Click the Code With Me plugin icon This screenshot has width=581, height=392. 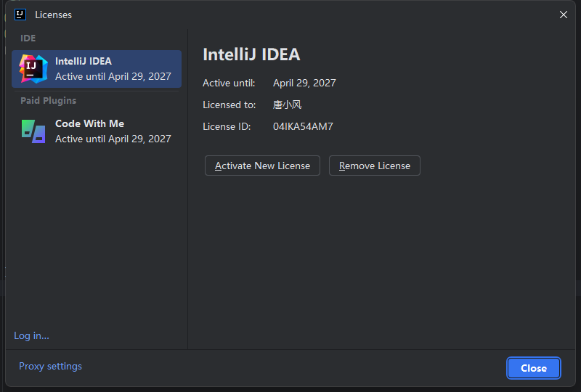pos(33,131)
